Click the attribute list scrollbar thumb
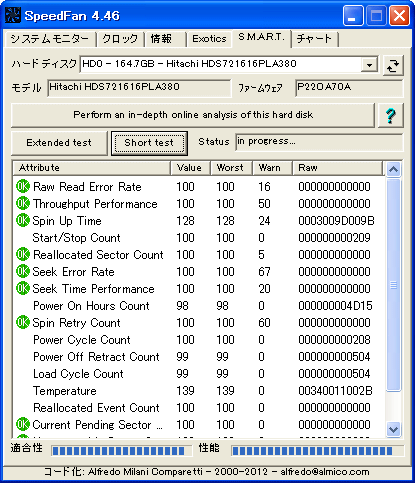The width and height of the screenshot is (415, 483). 393,285
